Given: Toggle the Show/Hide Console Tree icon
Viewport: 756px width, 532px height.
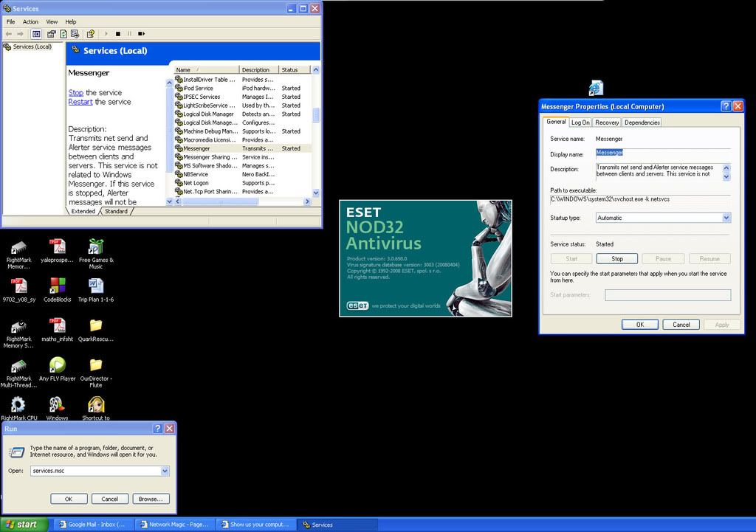Looking at the screenshot, I should tap(36, 33).
